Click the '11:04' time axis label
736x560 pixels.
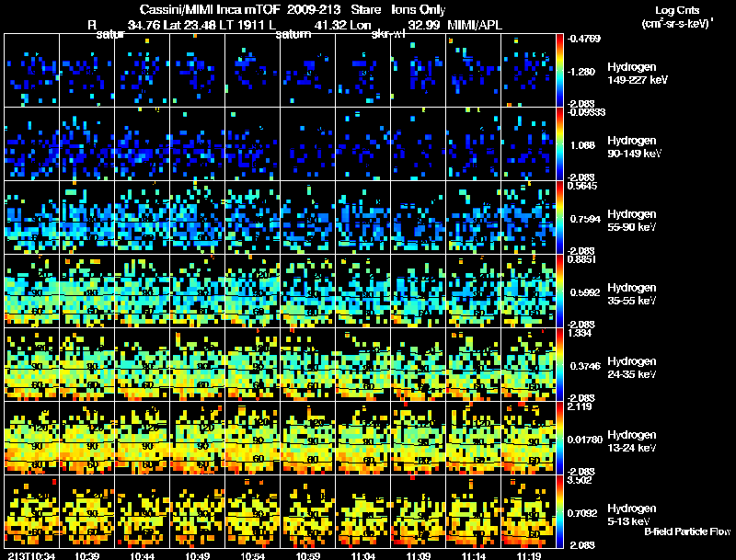tap(362, 555)
